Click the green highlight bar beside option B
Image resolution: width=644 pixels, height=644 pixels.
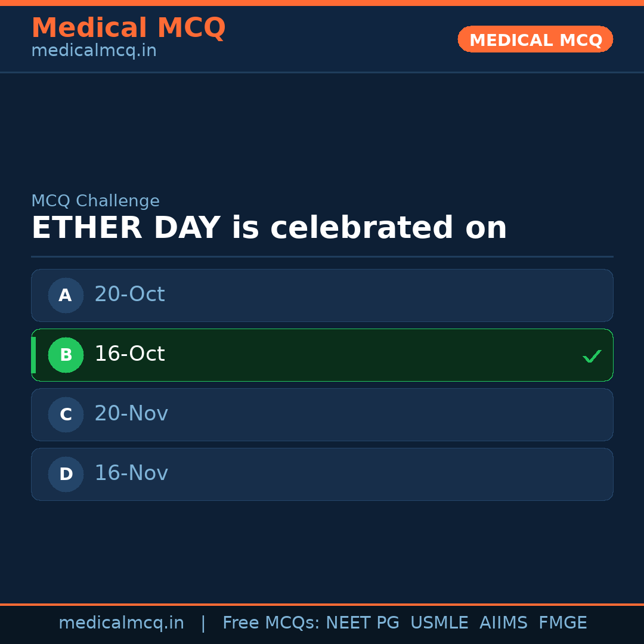(x=33, y=355)
